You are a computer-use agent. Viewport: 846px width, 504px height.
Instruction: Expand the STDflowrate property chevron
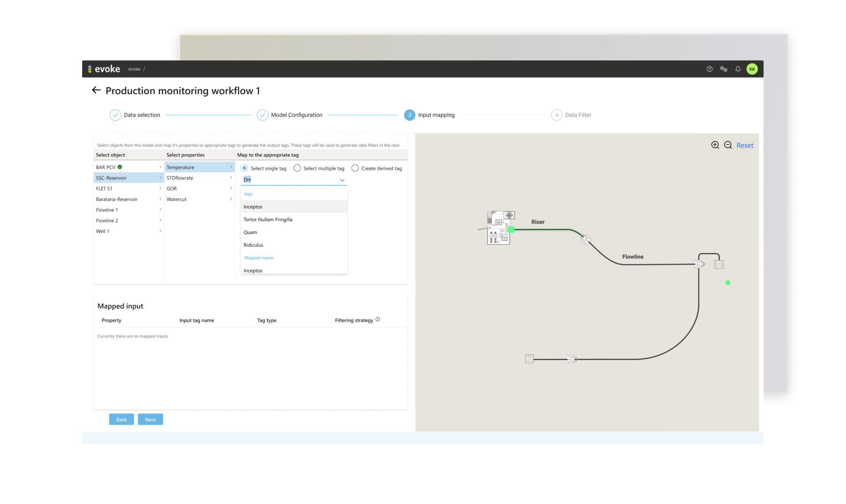coord(231,178)
